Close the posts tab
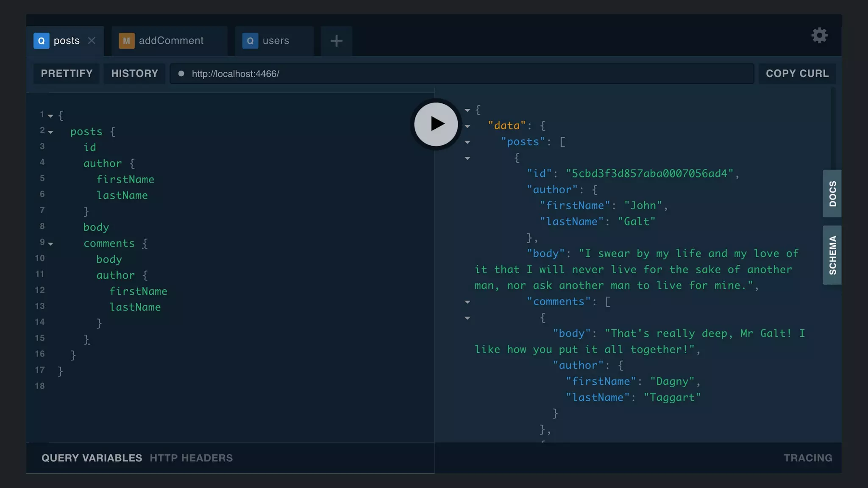Screen dimensions: 868x488 pyautogui.click(x=92, y=41)
